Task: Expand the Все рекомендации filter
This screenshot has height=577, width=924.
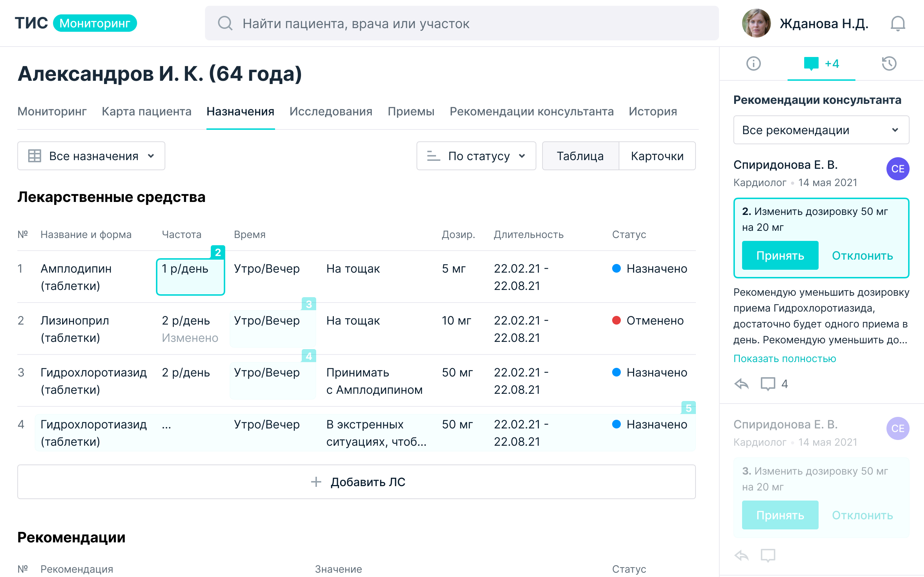Action: click(x=821, y=130)
